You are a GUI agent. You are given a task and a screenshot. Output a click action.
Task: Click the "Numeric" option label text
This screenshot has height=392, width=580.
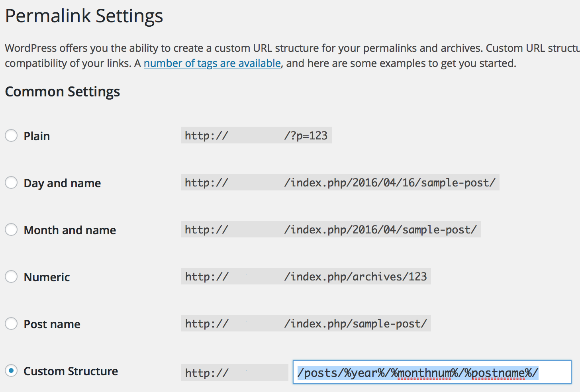pyautogui.click(x=47, y=277)
